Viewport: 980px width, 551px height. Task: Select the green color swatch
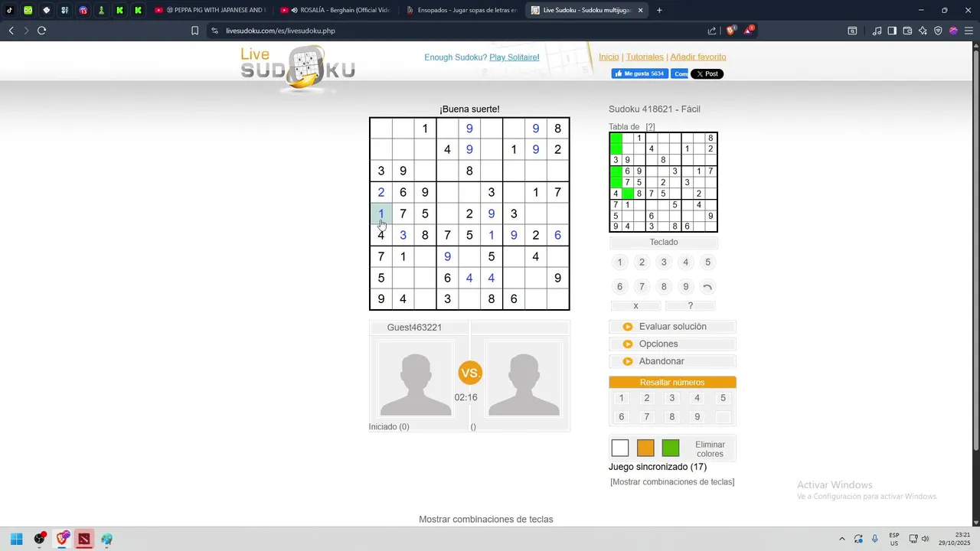[x=671, y=448]
